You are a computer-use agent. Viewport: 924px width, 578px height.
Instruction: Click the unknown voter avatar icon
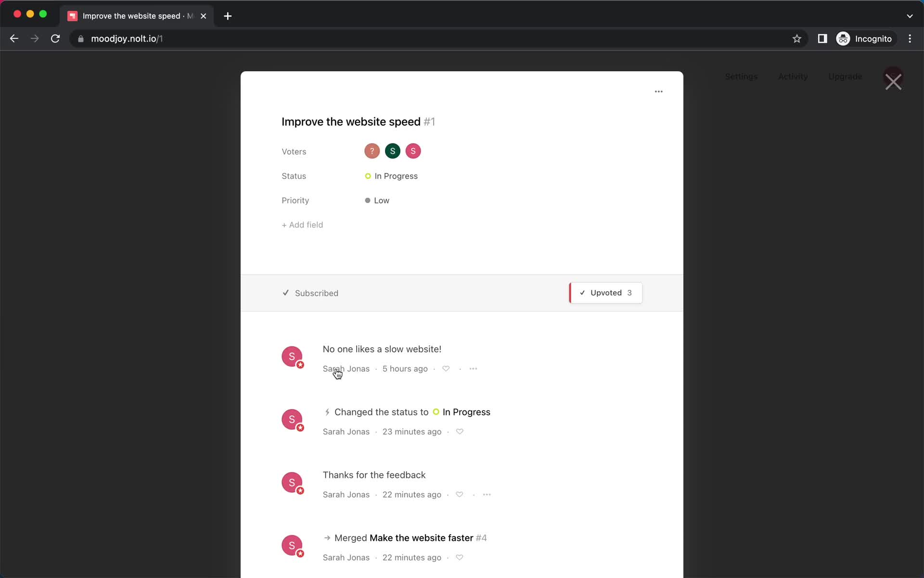[372, 150]
